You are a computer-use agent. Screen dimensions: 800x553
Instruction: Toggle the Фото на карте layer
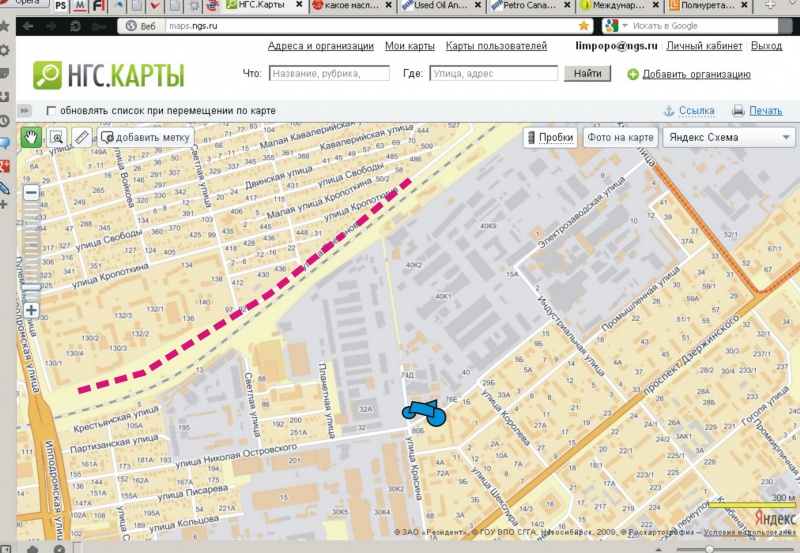pyautogui.click(x=620, y=138)
